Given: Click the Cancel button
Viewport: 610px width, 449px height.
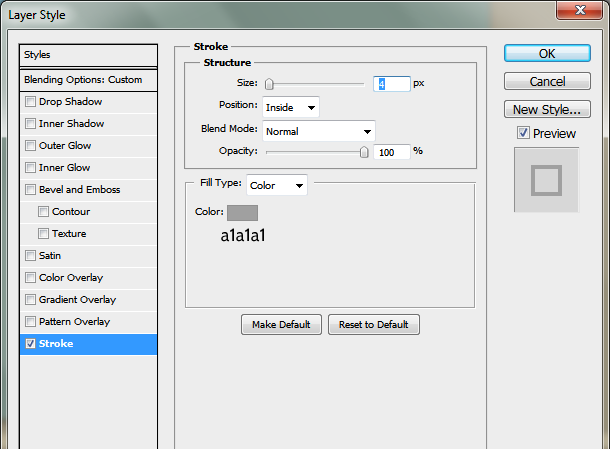Looking at the screenshot, I should click(x=547, y=81).
